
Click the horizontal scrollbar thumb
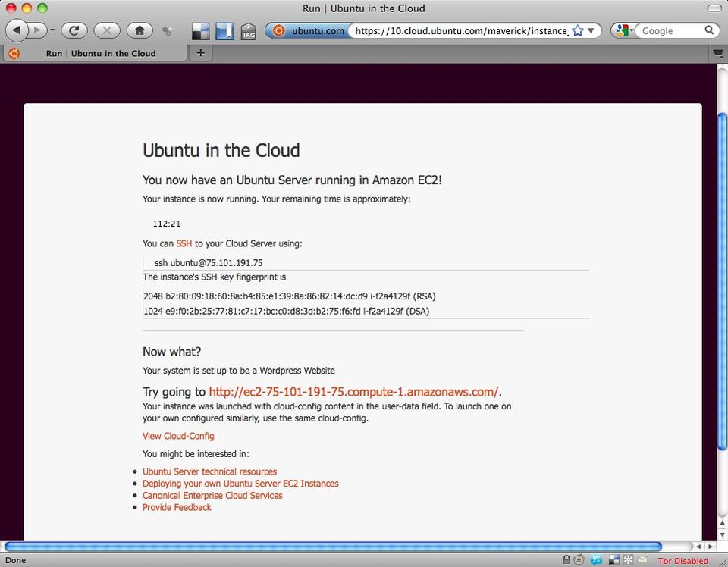click(332, 546)
